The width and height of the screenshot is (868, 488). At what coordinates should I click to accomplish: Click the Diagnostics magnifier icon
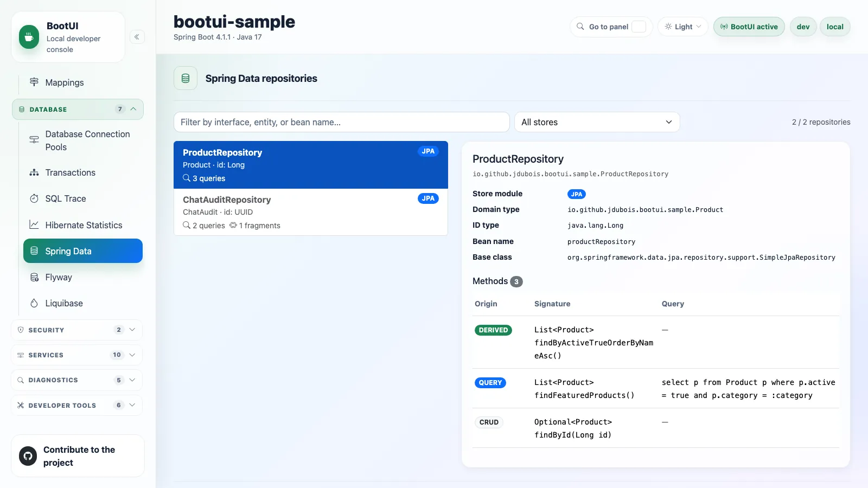(x=21, y=380)
